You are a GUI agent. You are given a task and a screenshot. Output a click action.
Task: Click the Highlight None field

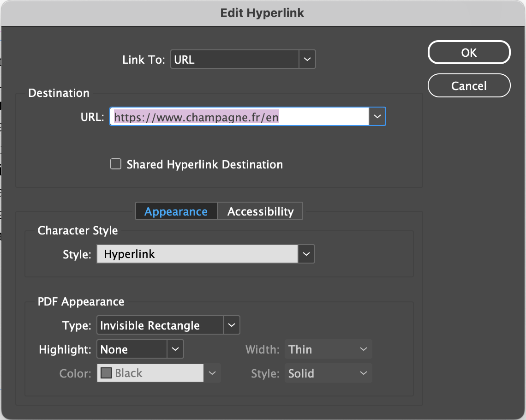pos(131,349)
